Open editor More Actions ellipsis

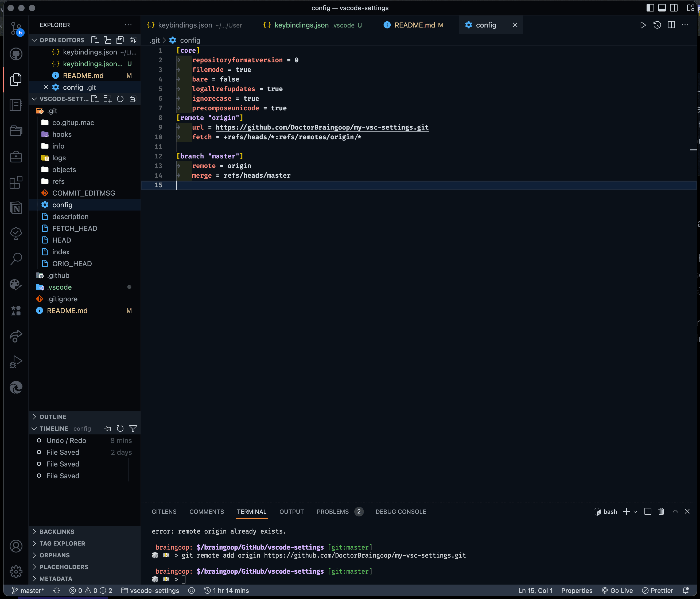pos(685,25)
